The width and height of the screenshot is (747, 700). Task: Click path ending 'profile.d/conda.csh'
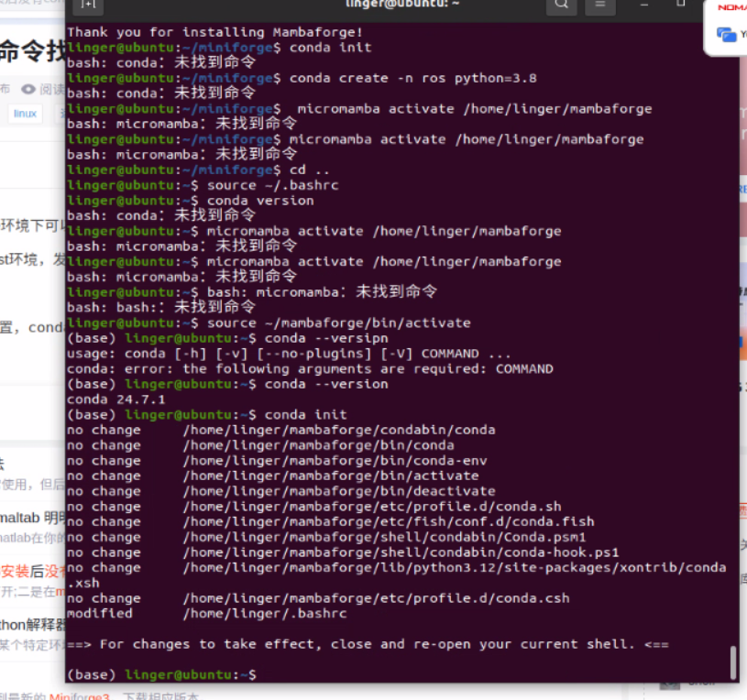pos(377,598)
